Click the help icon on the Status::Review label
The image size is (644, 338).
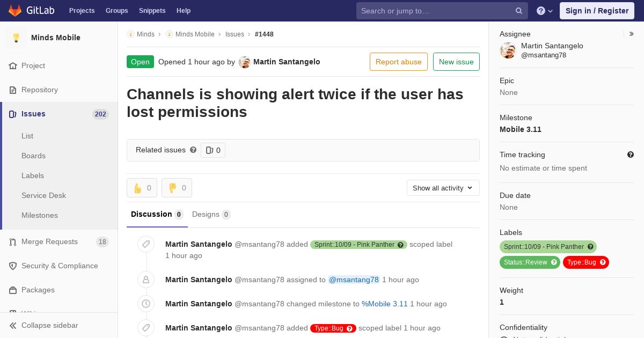pyautogui.click(x=554, y=262)
